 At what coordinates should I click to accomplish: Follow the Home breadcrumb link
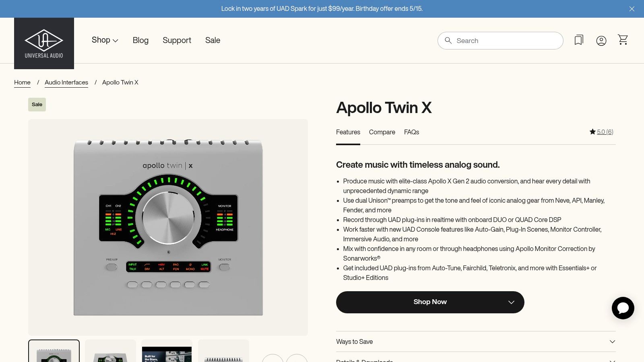tap(22, 82)
